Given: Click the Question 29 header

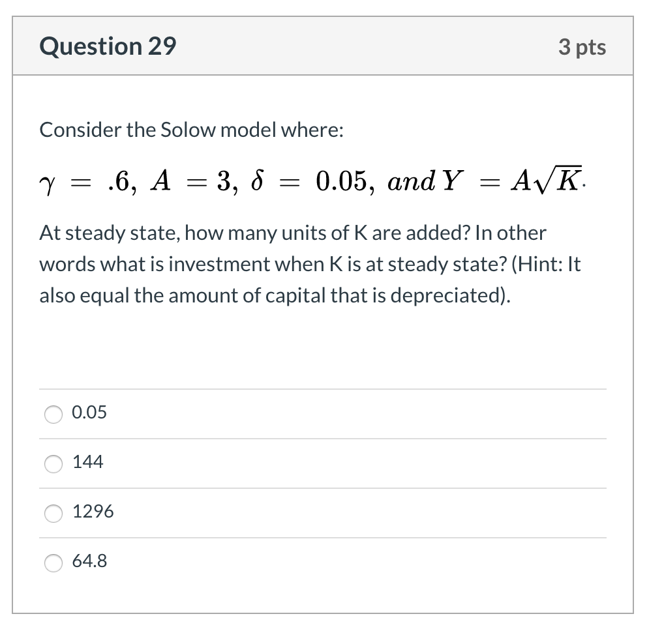Looking at the screenshot, I should [108, 46].
